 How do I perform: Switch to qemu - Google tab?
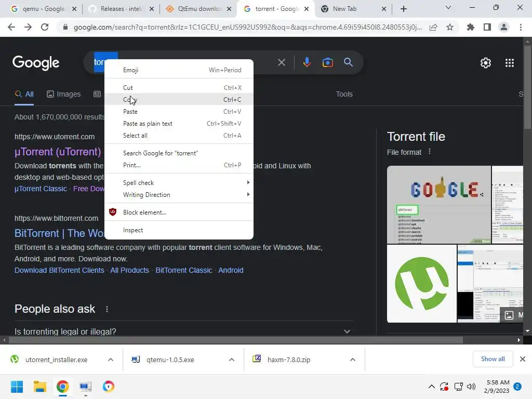43,9
